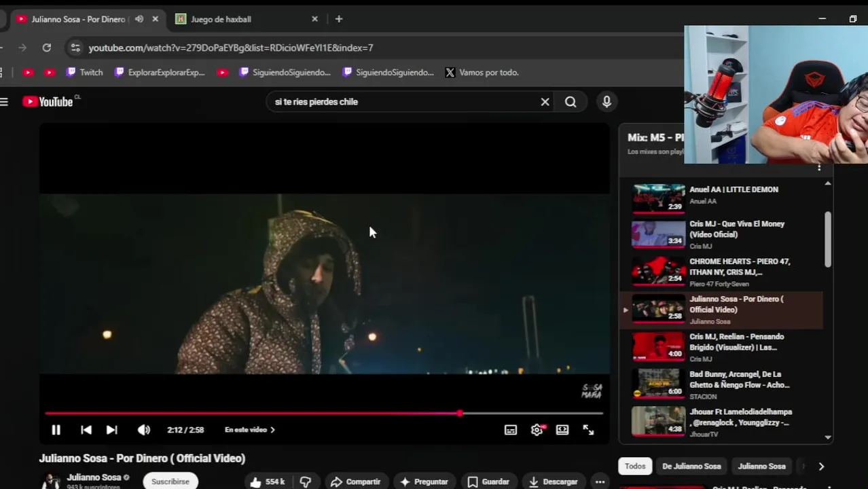This screenshot has height=489, width=868.
Task: Mute the Julianno Sosa tab audio
Action: [x=139, y=19]
